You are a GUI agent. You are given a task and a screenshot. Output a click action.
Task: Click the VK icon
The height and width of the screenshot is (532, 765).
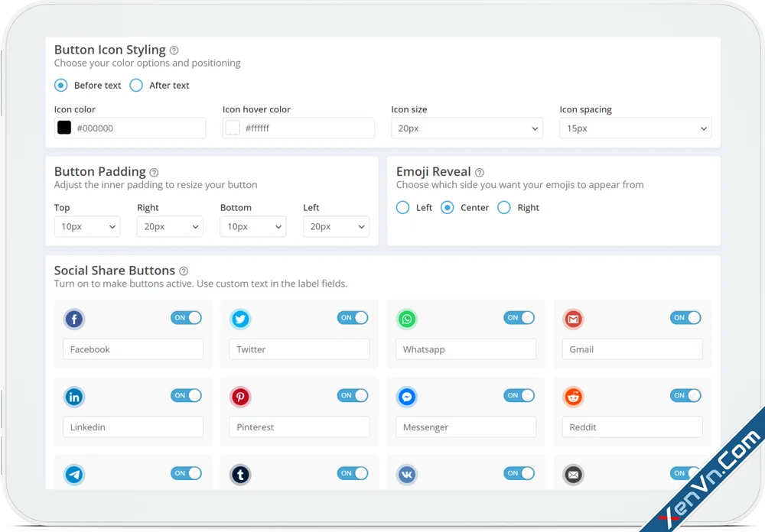(407, 475)
